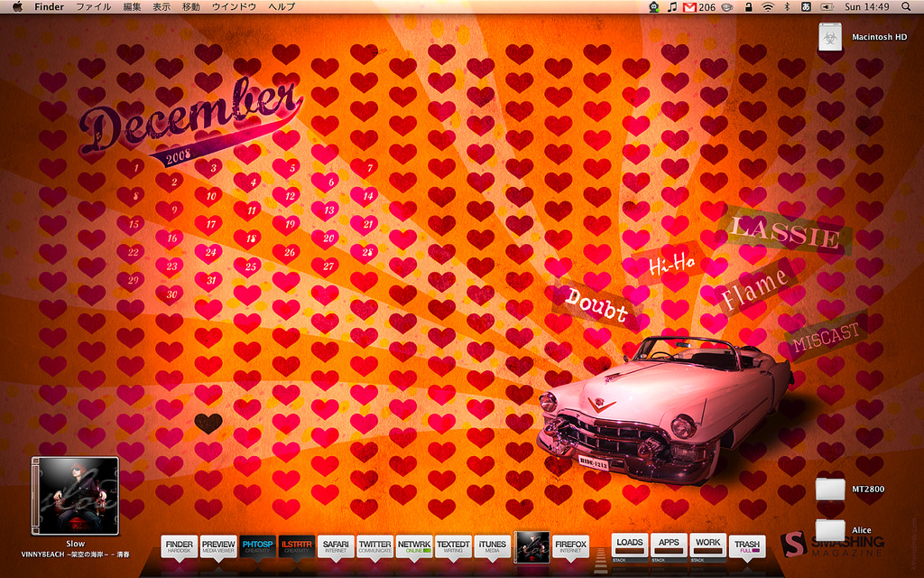Expand the APPS stack in dock

[669, 545]
